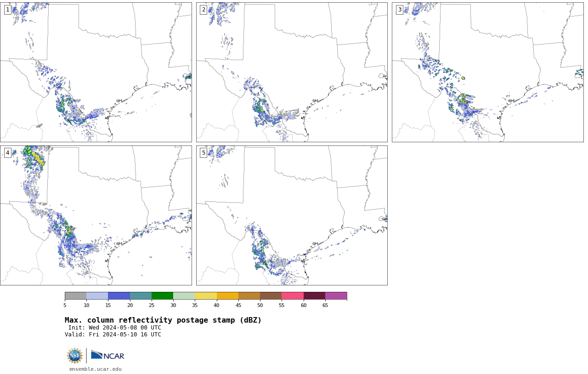Click panel number label 3
The image size is (588, 374).
tap(400, 10)
